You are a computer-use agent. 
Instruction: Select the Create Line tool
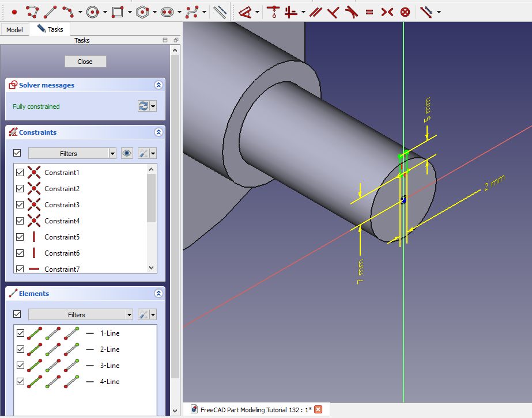click(x=50, y=12)
